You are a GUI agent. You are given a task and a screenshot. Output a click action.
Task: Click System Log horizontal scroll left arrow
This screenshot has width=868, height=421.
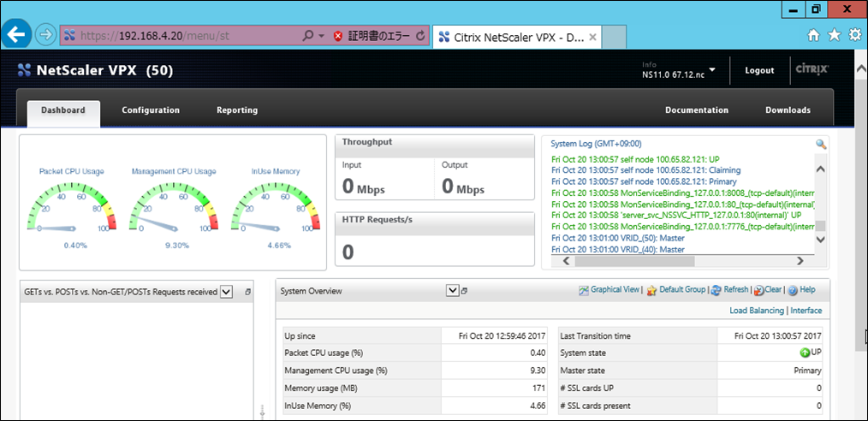tap(565, 261)
